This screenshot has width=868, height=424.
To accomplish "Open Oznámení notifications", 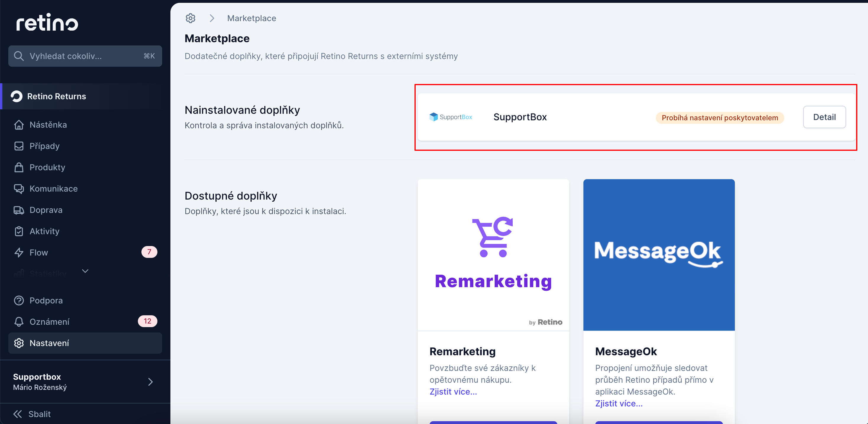I will click(85, 321).
